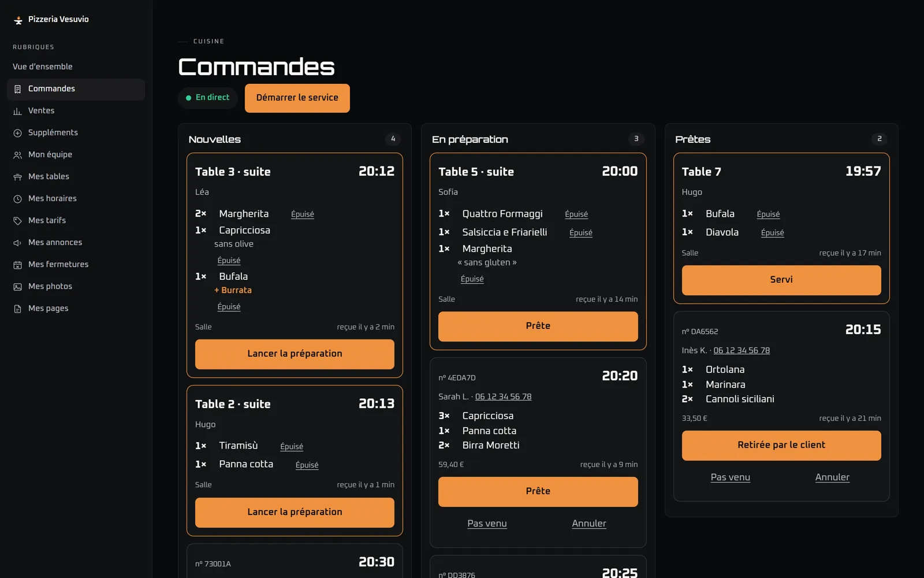Launch preparation for Table 2 · suite
The height and width of the screenshot is (578, 924).
pos(295,512)
